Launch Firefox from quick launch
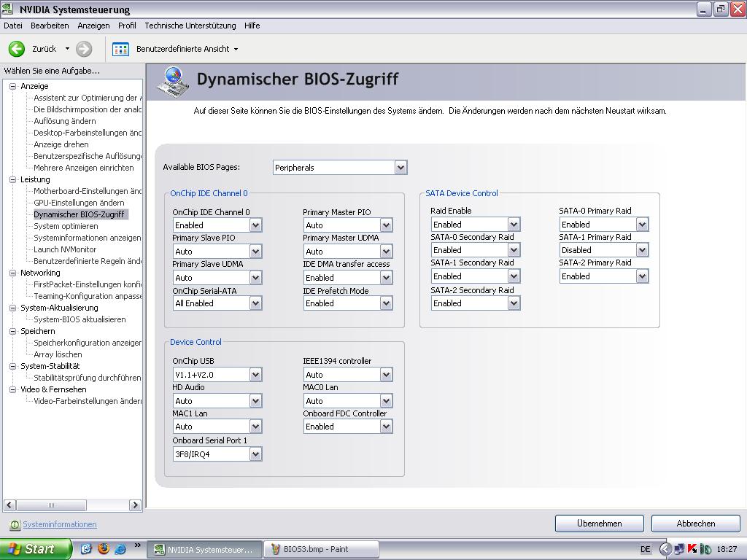 (104, 549)
